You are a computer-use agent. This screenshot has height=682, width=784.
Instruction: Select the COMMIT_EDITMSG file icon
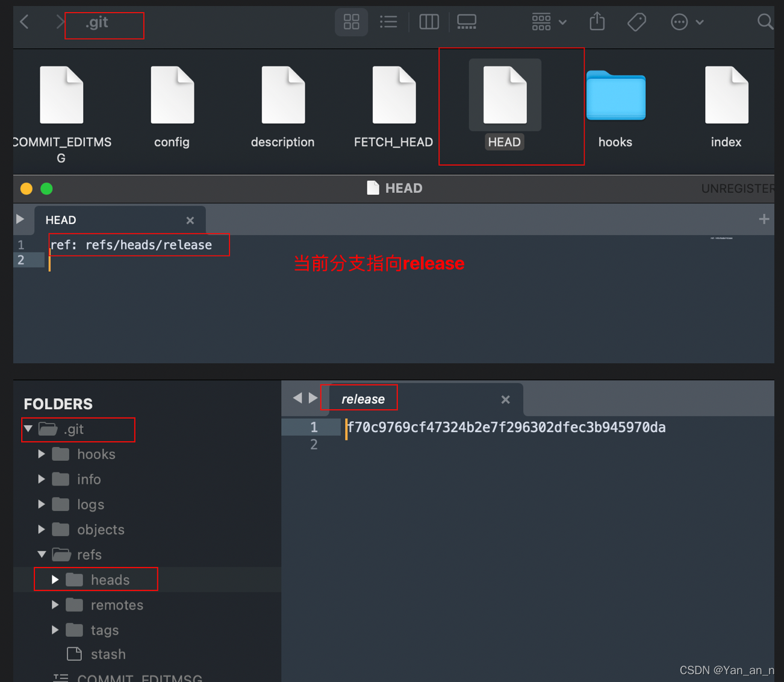tap(61, 95)
